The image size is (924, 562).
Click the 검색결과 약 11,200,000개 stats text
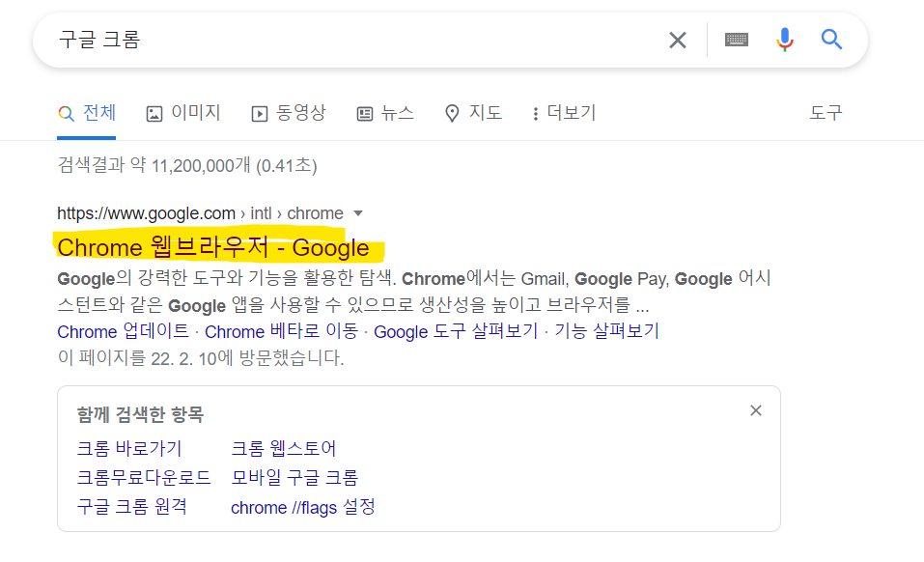186,165
